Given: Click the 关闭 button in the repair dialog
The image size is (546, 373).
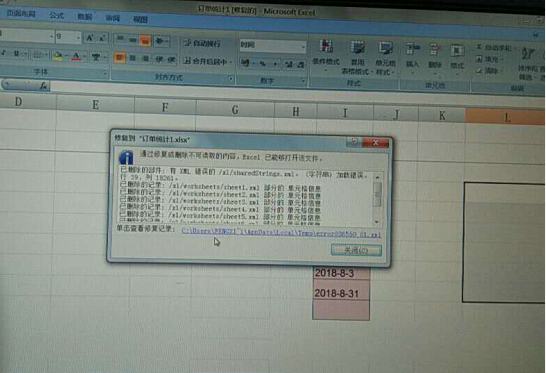Looking at the screenshot, I should click(x=356, y=250).
